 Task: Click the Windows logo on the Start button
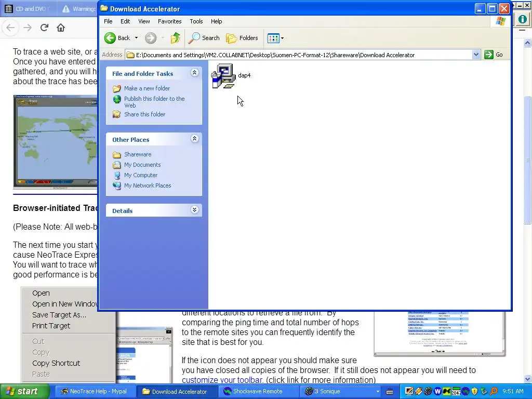point(10,392)
